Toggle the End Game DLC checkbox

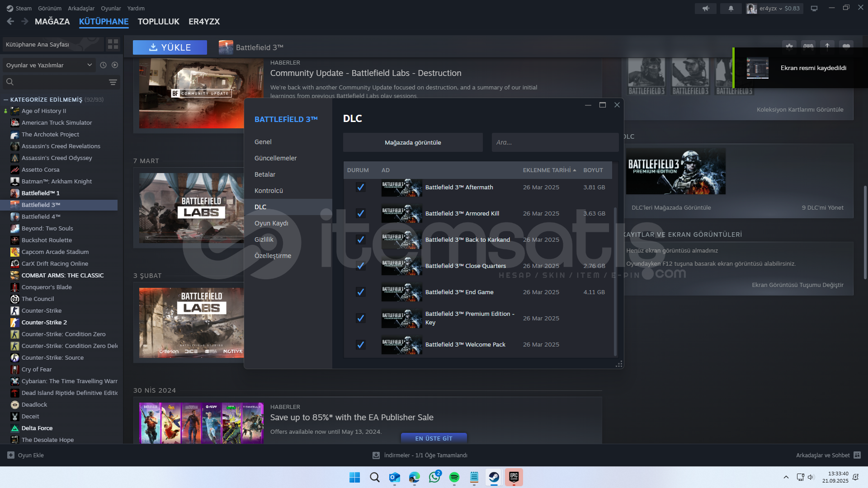[360, 292]
